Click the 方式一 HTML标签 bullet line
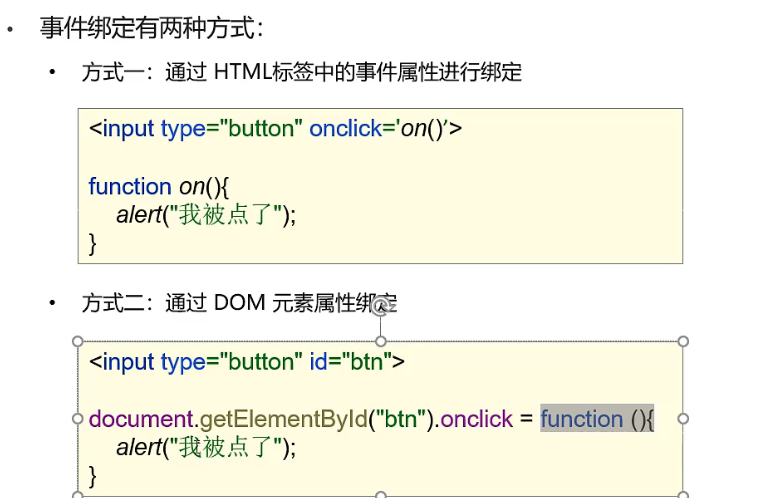 (x=300, y=72)
